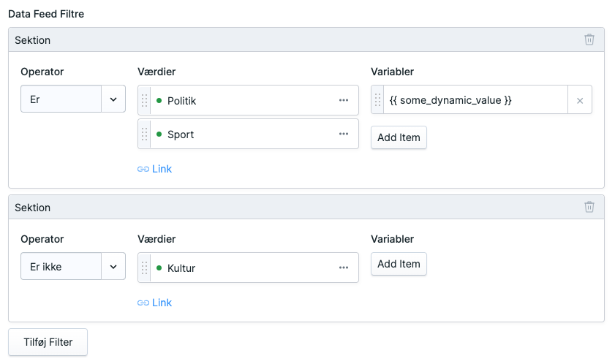Click the Link under Politik and Sport values
The height and width of the screenshot is (364, 615).
155,169
